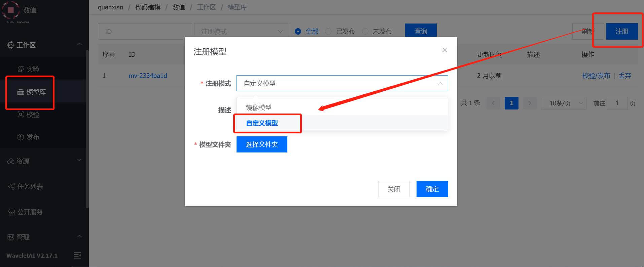Click the 工作区 gear icon
This screenshot has height=267, width=644.
[11, 45]
